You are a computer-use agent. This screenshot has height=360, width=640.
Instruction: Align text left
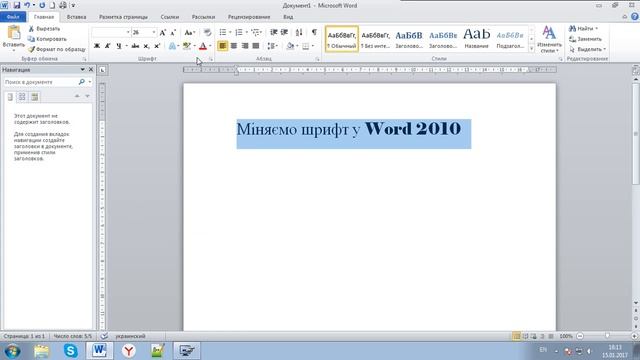click(222, 46)
